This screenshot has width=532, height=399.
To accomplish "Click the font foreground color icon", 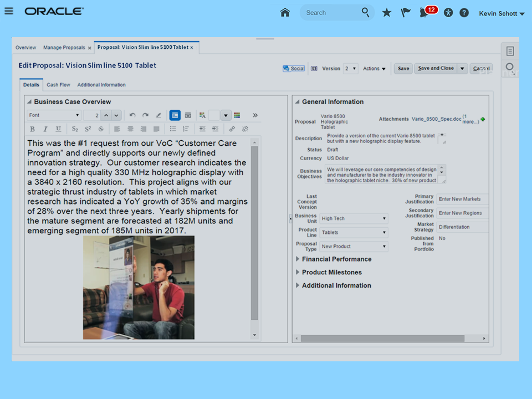I will [x=203, y=115].
